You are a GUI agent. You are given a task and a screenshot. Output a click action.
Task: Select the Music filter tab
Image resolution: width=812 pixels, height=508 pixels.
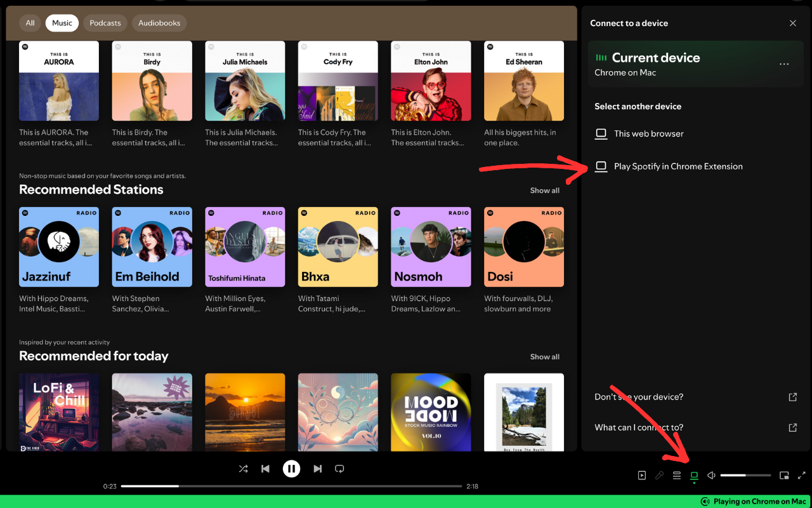tap(62, 23)
